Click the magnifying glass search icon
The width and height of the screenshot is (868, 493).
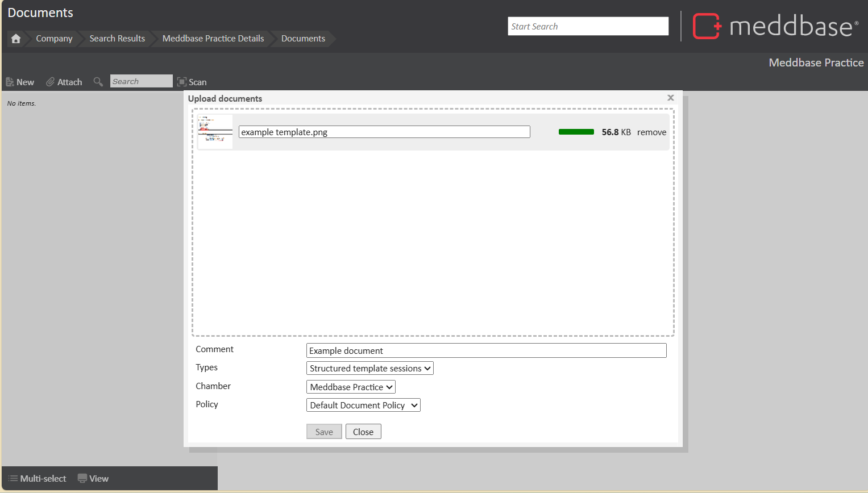(98, 82)
